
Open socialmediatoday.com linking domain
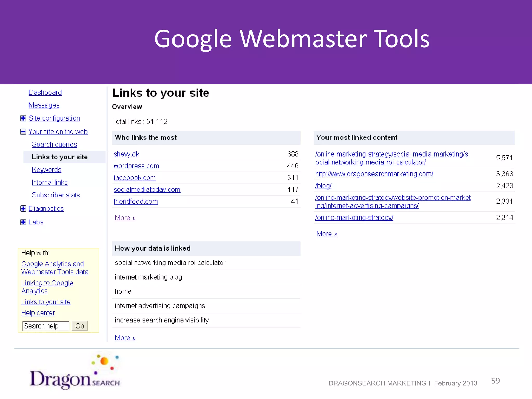(x=147, y=190)
